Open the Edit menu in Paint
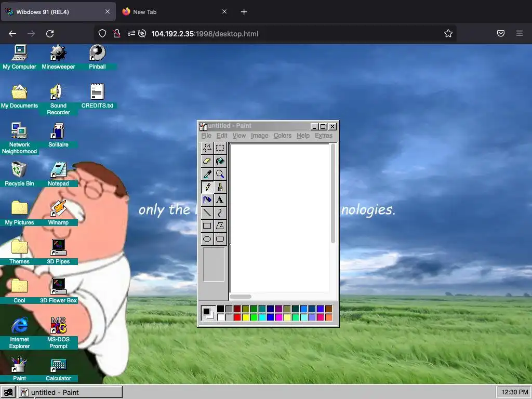 222,136
